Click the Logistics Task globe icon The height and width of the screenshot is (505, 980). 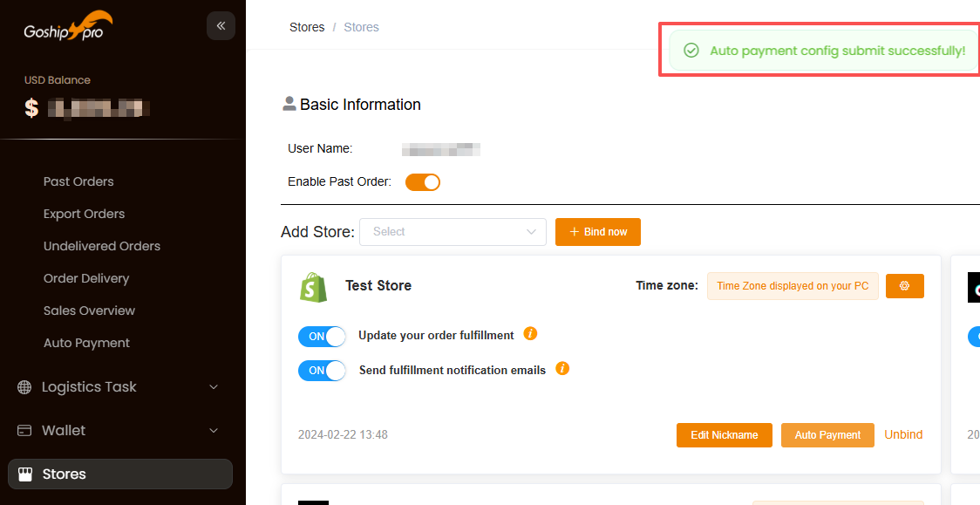[x=24, y=387]
